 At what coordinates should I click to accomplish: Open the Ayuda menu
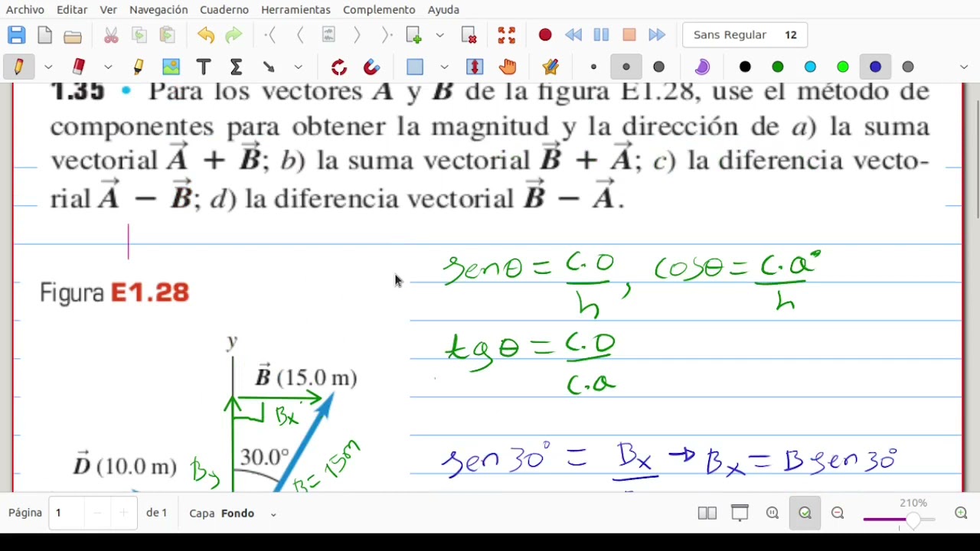pos(443,10)
